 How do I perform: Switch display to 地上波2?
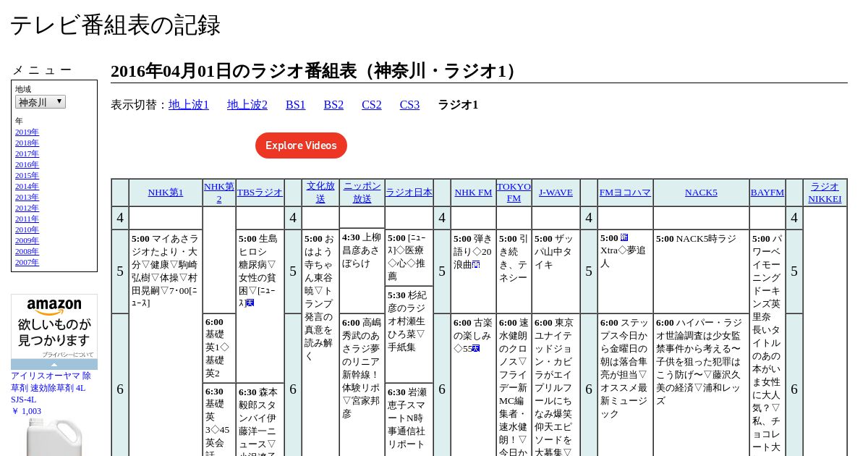[x=247, y=105]
